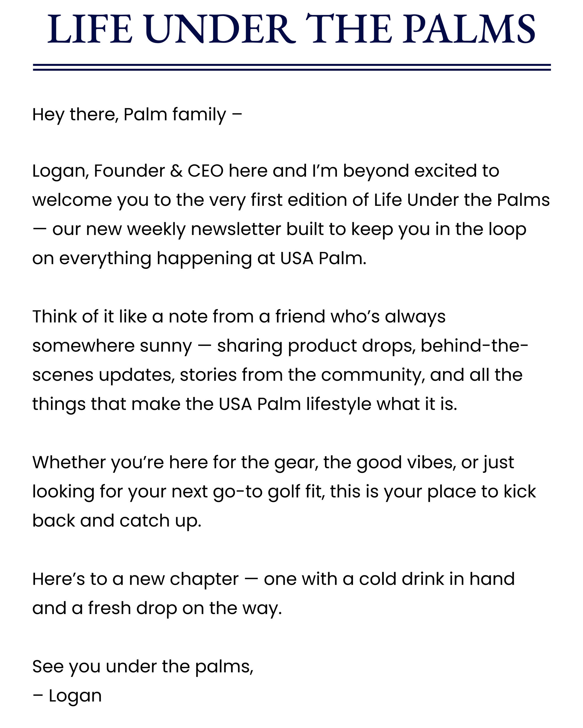Click the greeting 'Hey there, Palm family'

[x=129, y=115]
